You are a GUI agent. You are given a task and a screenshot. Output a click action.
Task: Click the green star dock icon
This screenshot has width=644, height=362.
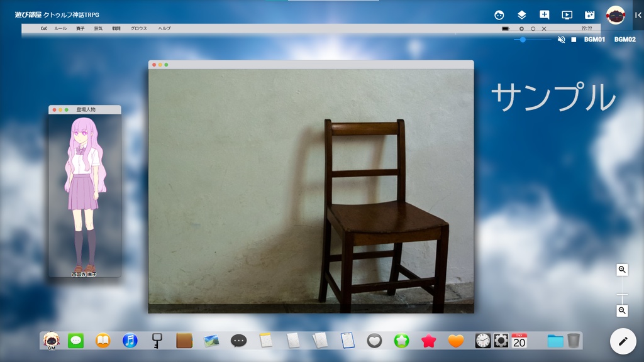pos(401,341)
